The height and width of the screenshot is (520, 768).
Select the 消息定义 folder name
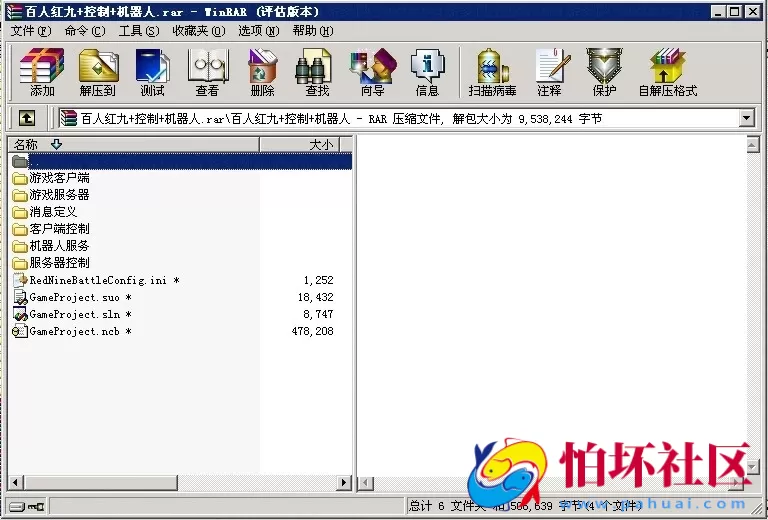point(53,212)
